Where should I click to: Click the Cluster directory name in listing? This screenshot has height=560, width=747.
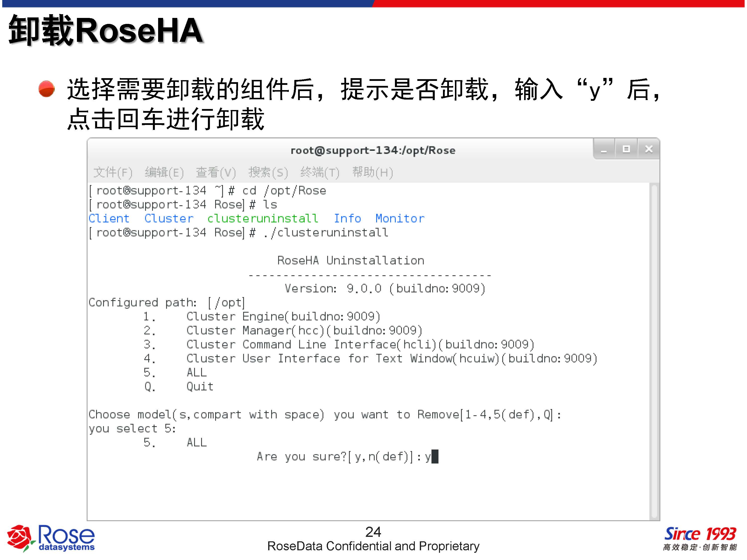pyautogui.click(x=169, y=218)
